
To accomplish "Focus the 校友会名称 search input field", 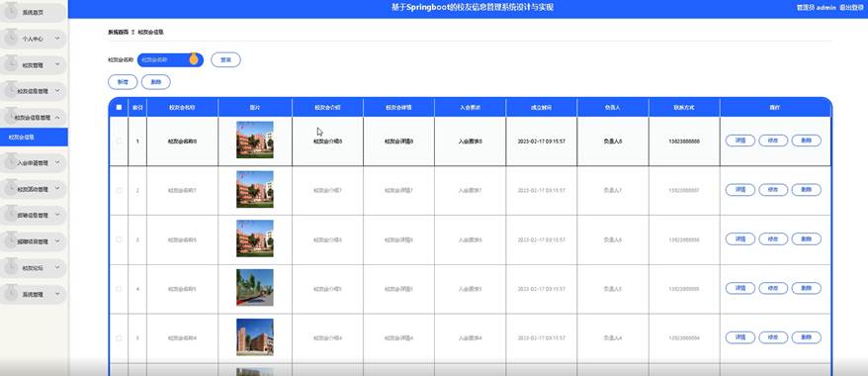I will [x=170, y=59].
